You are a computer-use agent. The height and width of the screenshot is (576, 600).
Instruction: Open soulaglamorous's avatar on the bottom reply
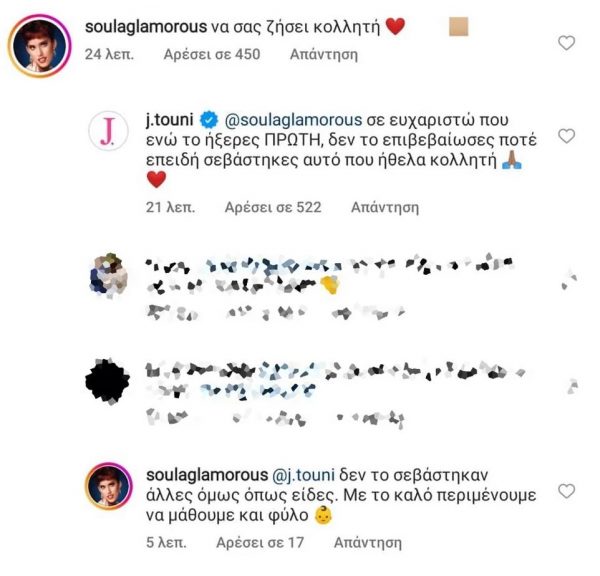[109, 487]
